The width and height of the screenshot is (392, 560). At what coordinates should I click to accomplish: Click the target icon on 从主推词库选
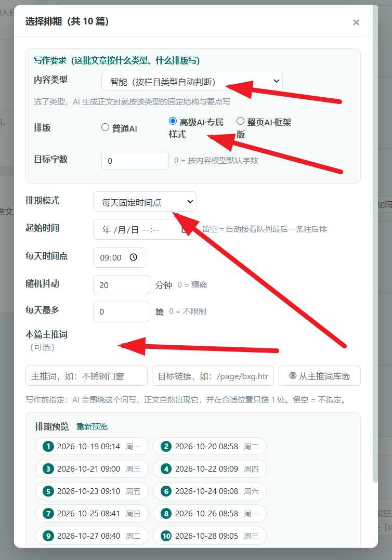tap(293, 376)
